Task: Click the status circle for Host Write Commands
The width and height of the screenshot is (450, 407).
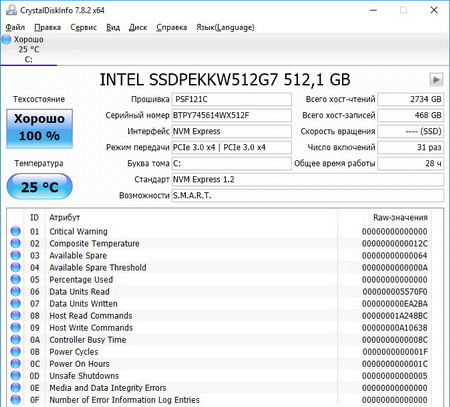Action: [x=16, y=327]
